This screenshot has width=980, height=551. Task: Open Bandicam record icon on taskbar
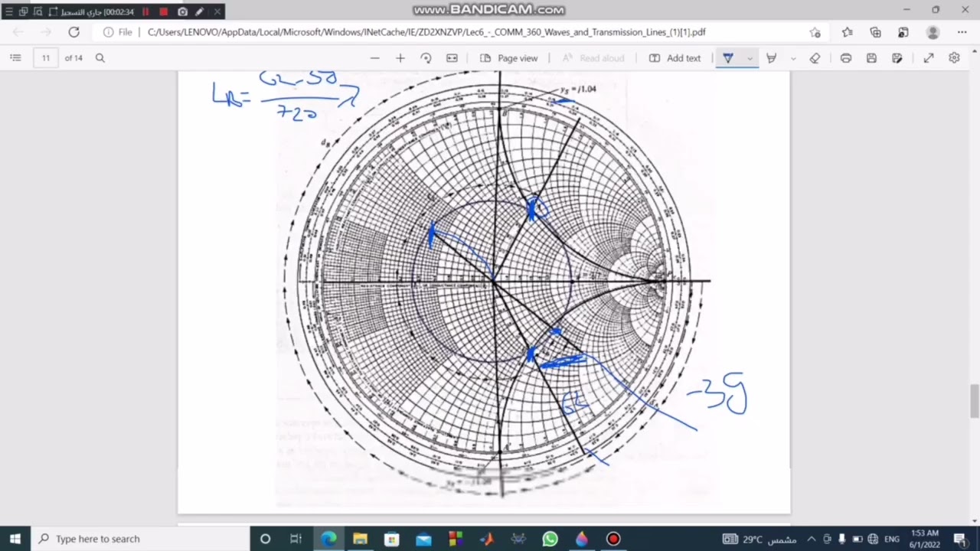click(x=613, y=539)
